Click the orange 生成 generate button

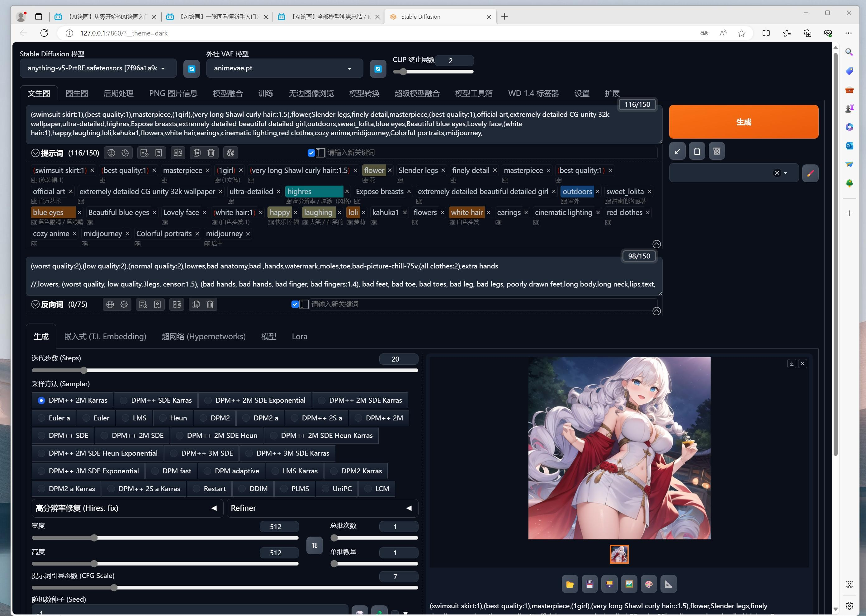pyautogui.click(x=743, y=122)
